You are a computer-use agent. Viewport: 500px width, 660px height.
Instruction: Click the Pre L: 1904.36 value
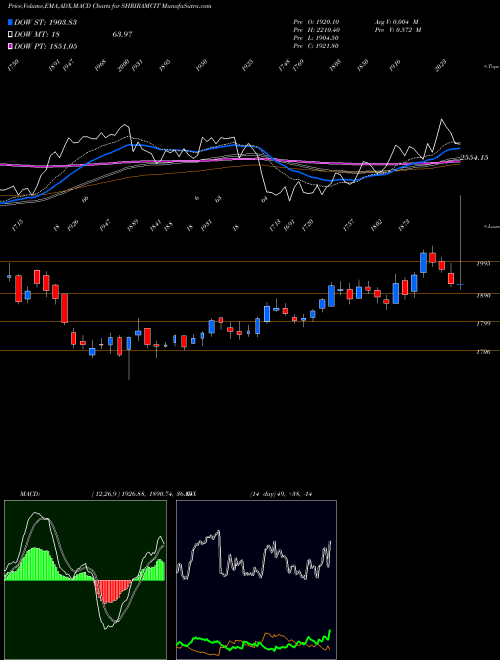(x=317, y=38)
